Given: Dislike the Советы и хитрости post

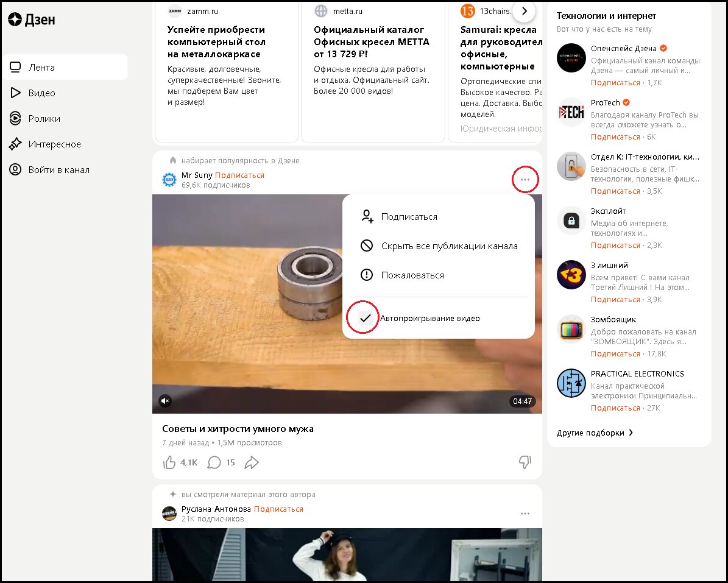Looking at the screenshot, I should [525, 462].
